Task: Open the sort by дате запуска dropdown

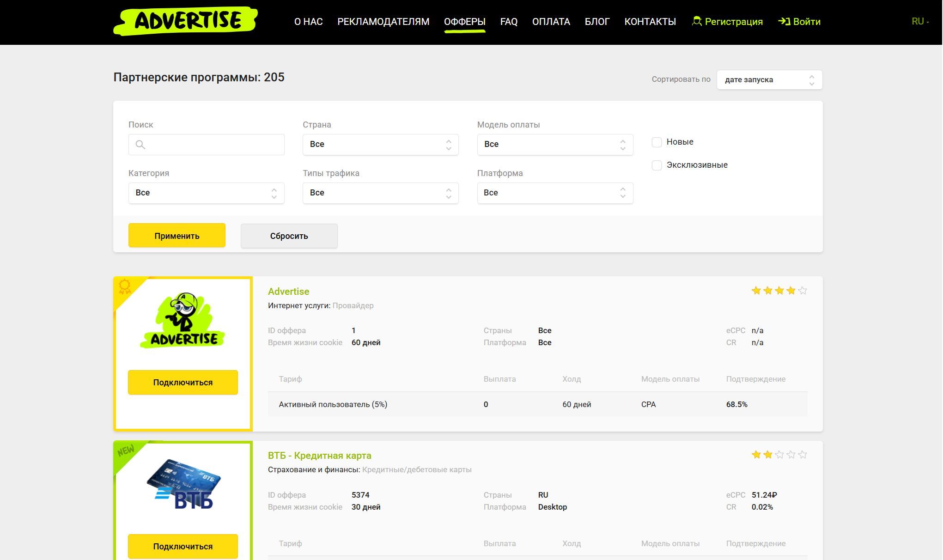Action: tap(769, 79)
